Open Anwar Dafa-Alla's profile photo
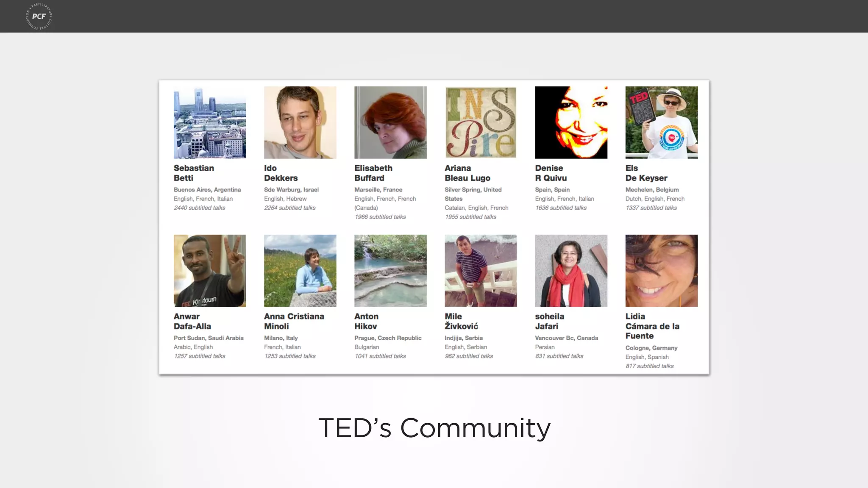Screen dimensions: 868x488 pos(210,271)
